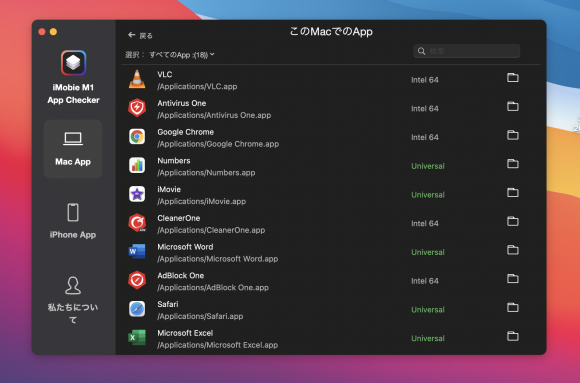Select /Applications/iMovie.app path text
580x383 pixels.
pyautogui.click(x=202, y=201)
